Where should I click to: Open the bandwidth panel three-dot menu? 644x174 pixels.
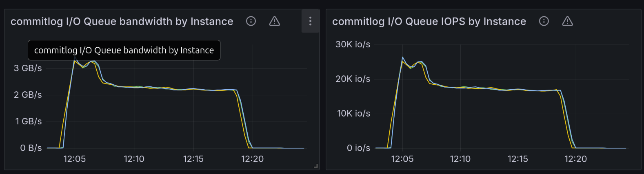point(310,21)
